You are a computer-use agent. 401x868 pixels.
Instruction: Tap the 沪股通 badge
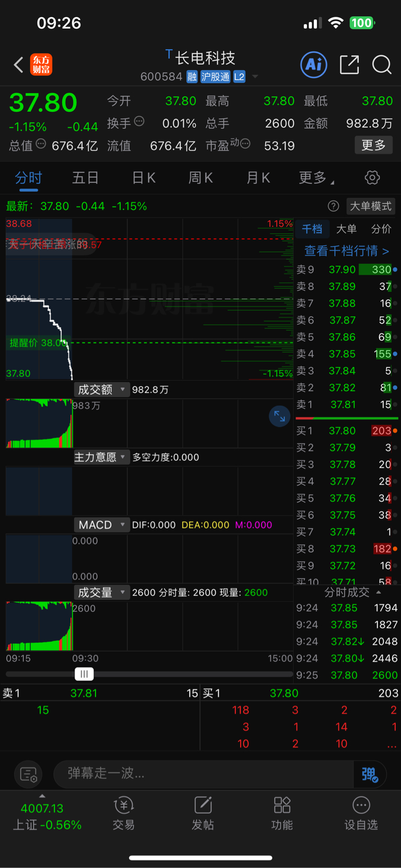click(215, 77)
